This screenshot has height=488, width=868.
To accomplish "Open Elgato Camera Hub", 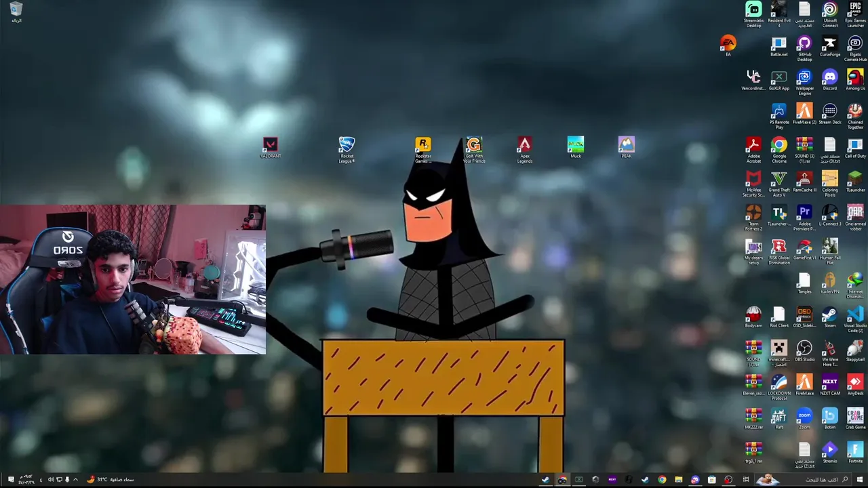I will [x=855, y=48].
